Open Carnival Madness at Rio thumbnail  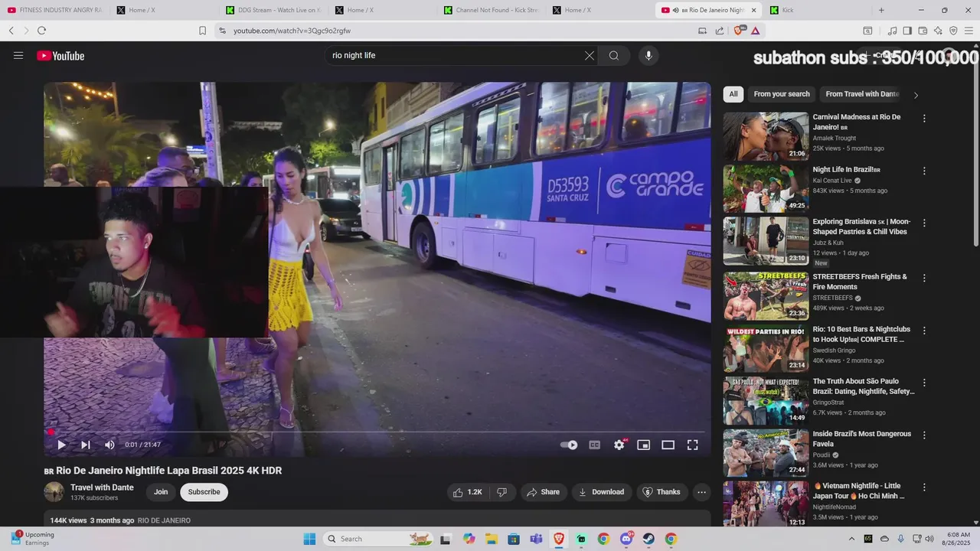pos(766,136)
